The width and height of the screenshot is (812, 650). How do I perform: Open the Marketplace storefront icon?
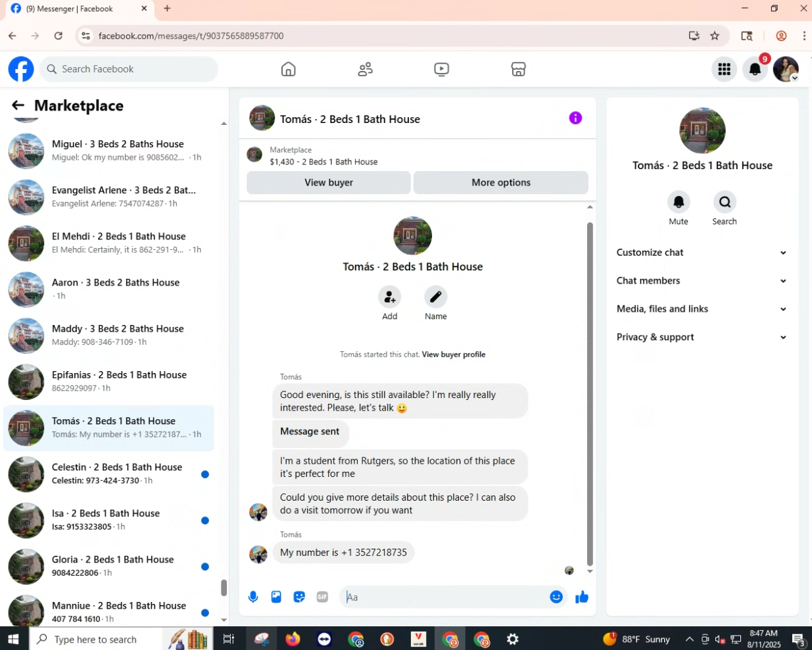519,69
